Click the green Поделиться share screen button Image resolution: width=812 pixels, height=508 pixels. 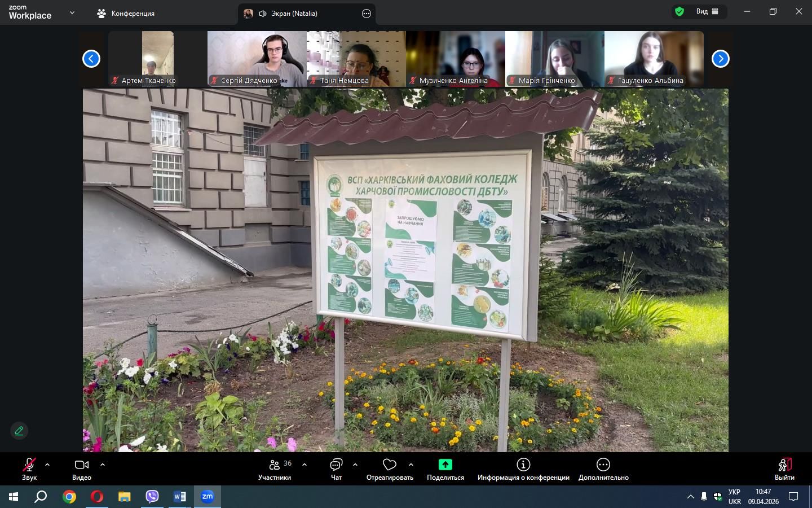pyautogui.click(x=445, y=468)
